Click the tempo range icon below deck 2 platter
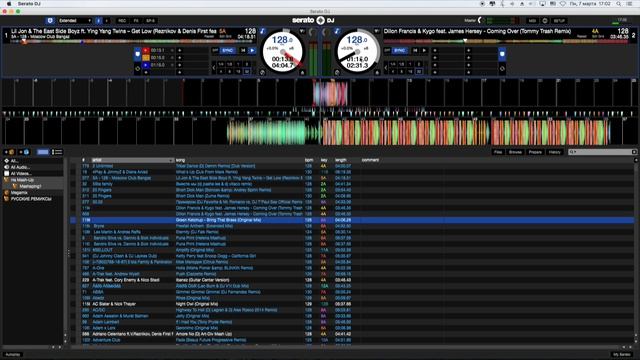This screenshot has height=360, width=640. coord(337,73)
